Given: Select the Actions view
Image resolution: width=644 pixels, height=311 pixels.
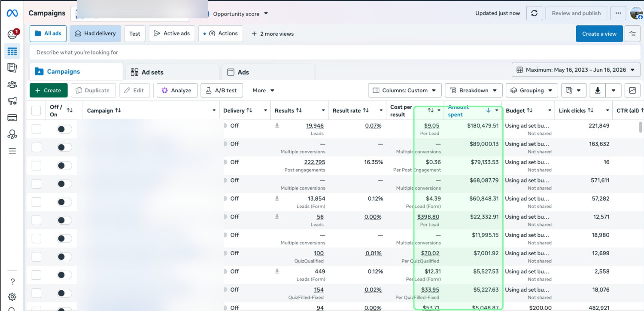Looking at the screenshot, I should pyautogui.click(x=221, y=34).
